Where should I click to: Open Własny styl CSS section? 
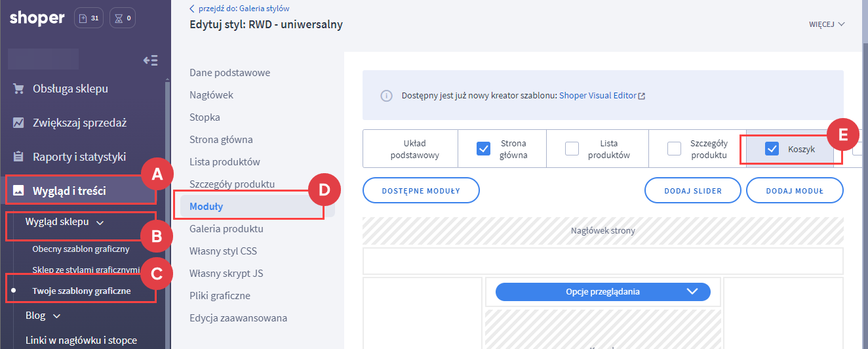click(x=223, y=251)
